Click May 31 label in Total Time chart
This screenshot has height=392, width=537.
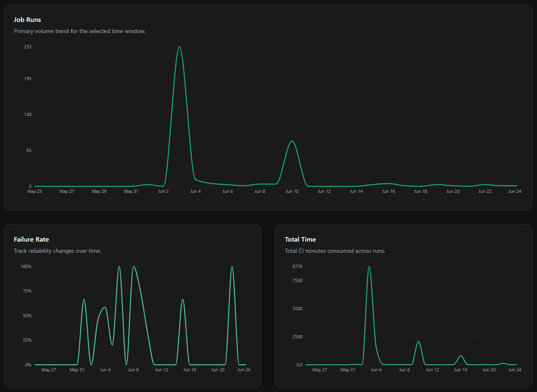(x=348, y=370)
